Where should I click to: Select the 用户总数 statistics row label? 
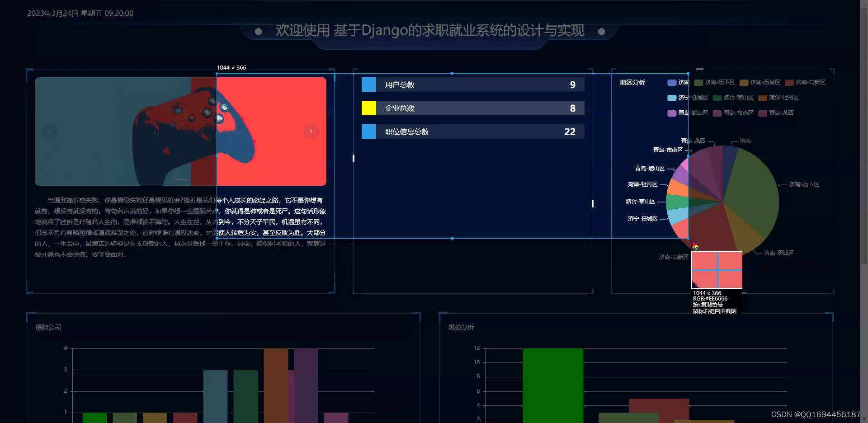(x=400, y=85)
